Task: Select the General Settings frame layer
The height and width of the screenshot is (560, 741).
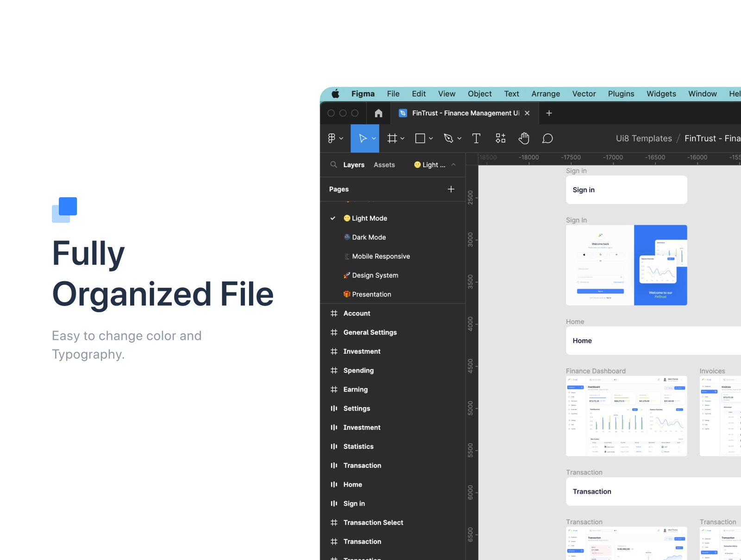Action: 370,333
